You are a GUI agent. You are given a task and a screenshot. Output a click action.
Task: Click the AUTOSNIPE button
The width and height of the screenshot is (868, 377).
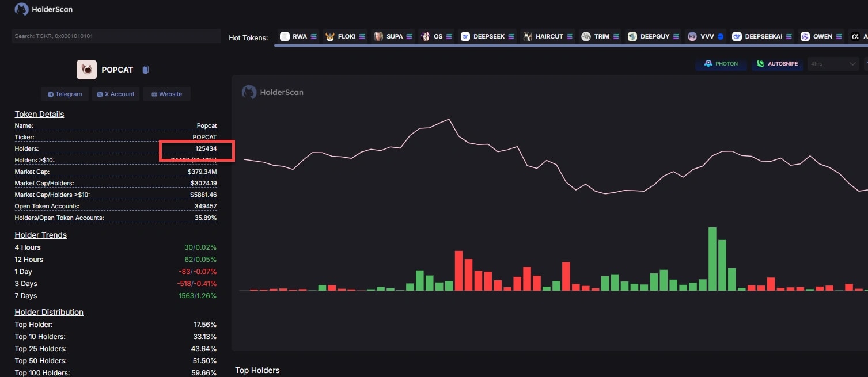coord(777,64)
